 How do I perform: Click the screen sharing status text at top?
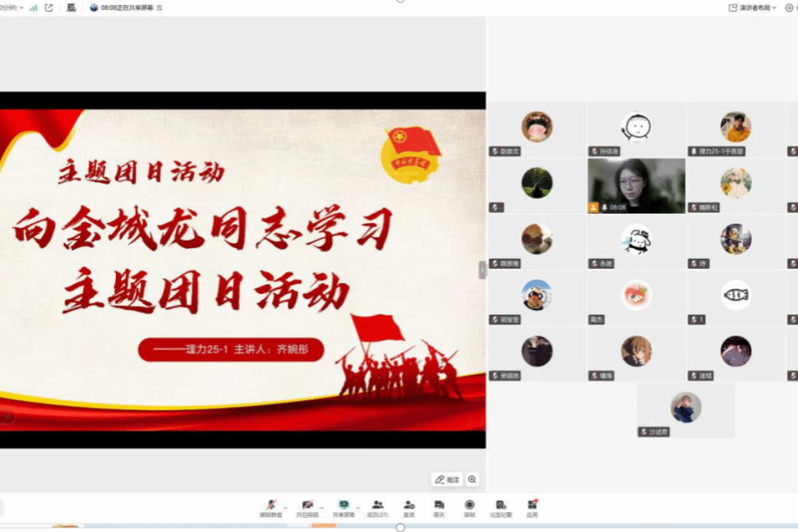(127, 7)
